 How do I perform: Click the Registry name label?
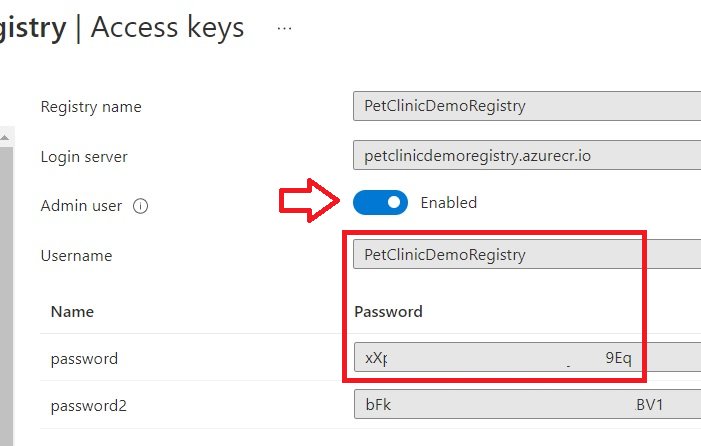pos(91,107)
